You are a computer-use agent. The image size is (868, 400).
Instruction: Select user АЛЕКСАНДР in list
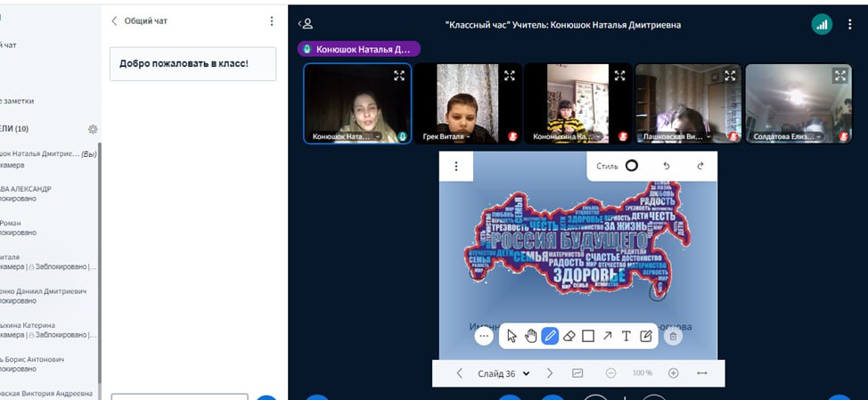[49, 193]
